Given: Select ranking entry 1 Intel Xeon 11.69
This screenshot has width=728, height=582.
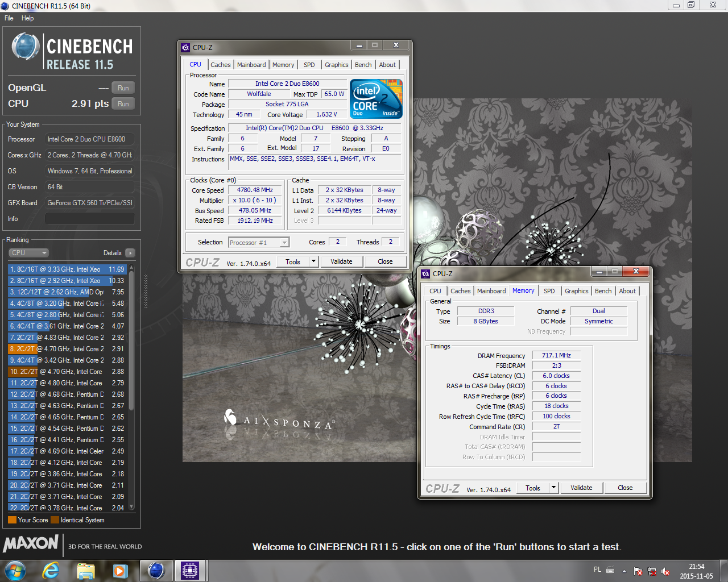Looking at the screenshot, I should (67, 269).
